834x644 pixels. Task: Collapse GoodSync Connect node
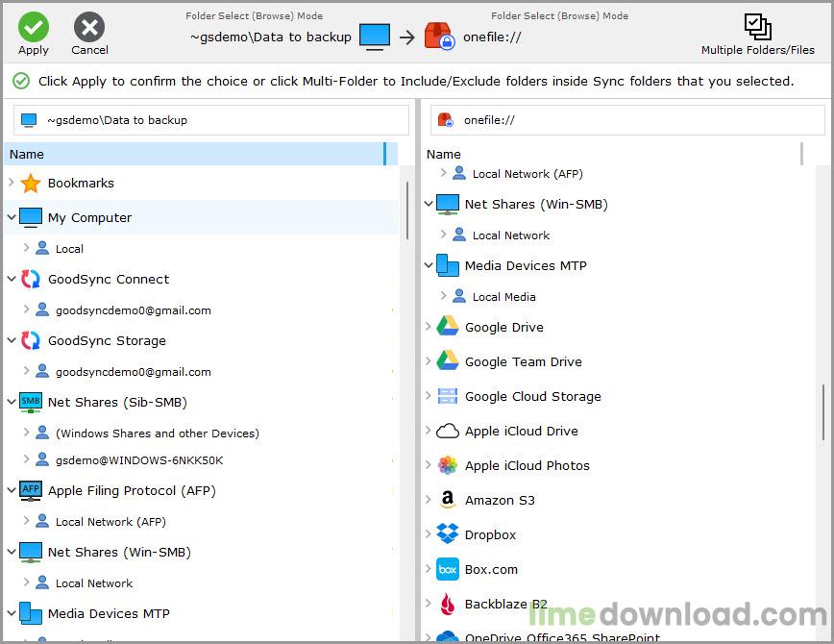point(11,279)
